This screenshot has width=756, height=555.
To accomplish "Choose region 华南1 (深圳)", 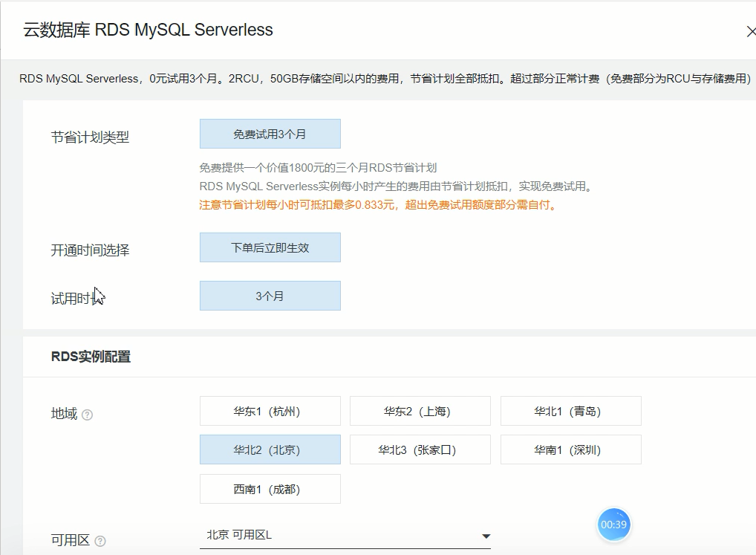I will [571, 449].
